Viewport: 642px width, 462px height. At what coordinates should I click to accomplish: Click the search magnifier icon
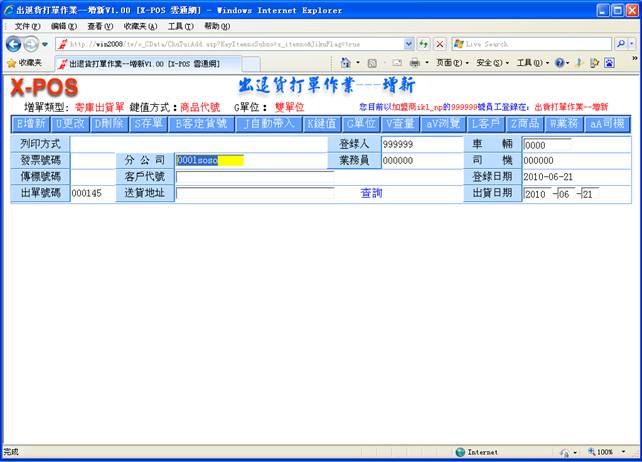(x=621, y=44)
